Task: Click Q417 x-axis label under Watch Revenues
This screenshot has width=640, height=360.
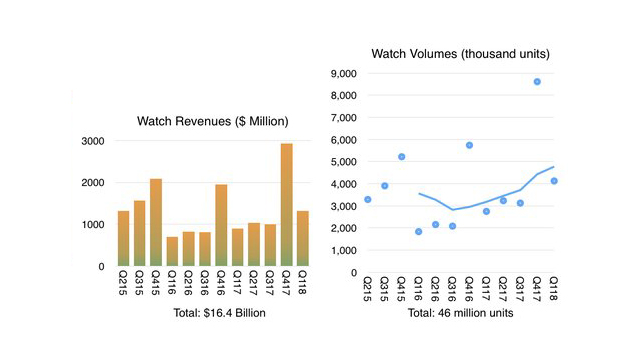Action: point(287,282)
